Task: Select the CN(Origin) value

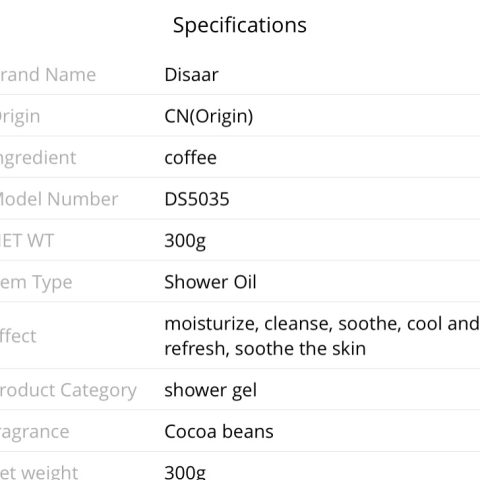Action: click(209, 116)
